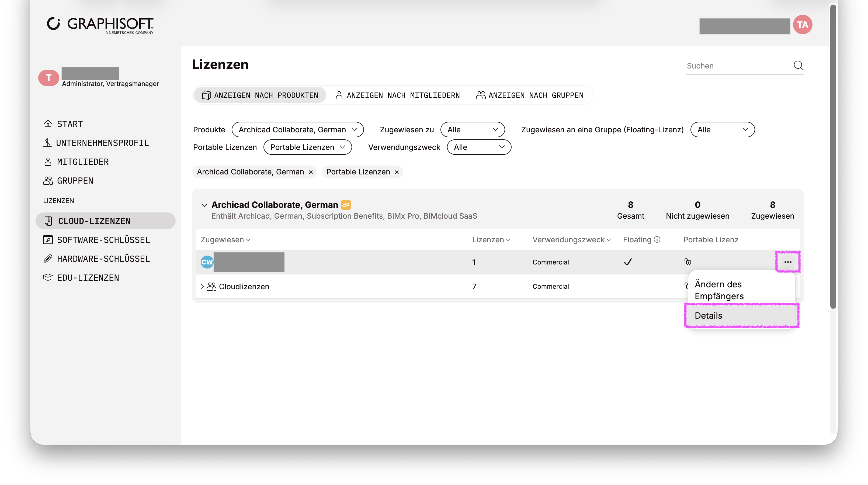Open Unternehmensprofil page
Screen dimensions: 868x485
[96, 143]
